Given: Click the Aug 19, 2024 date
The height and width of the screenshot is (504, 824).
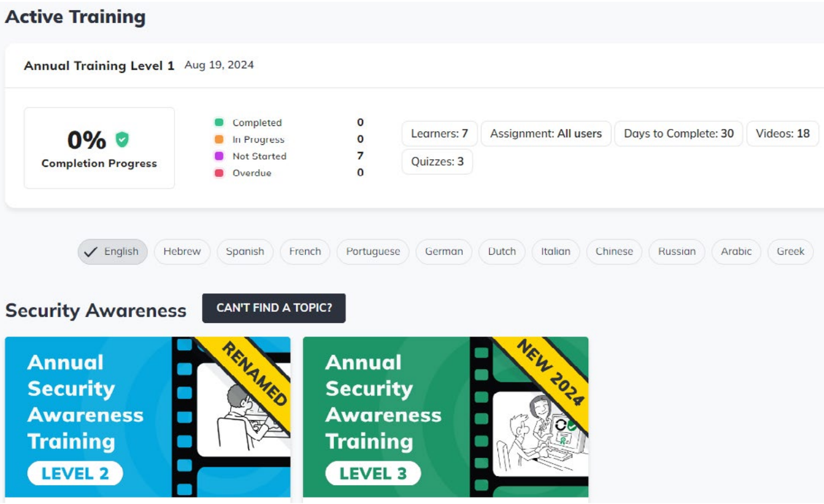Looking at the screenshot, I should (219, 65).
